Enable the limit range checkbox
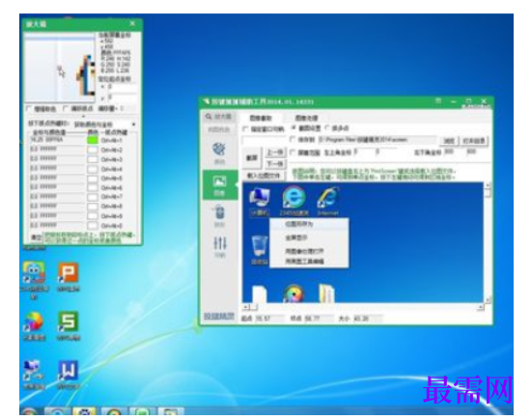The height and width of the screenshot is (420, 531). 293,153
